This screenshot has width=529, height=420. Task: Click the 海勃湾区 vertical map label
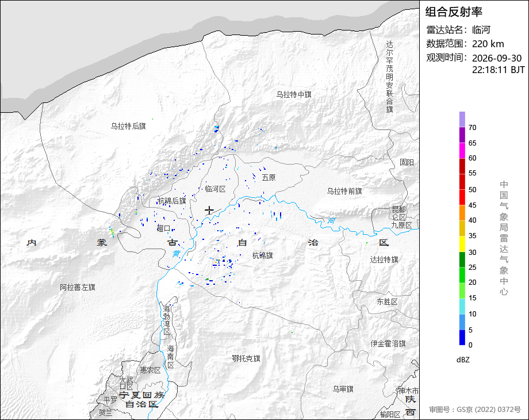(167, 320)
